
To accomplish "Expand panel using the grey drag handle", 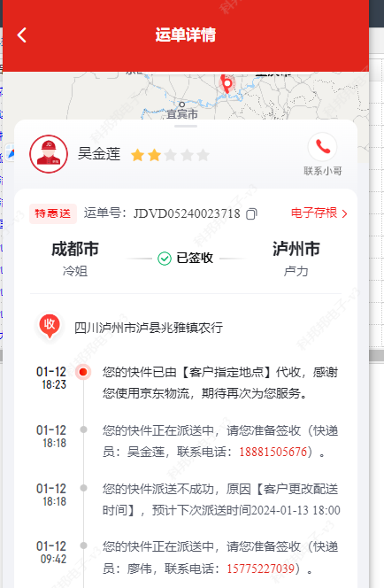I will pos(186,127).
